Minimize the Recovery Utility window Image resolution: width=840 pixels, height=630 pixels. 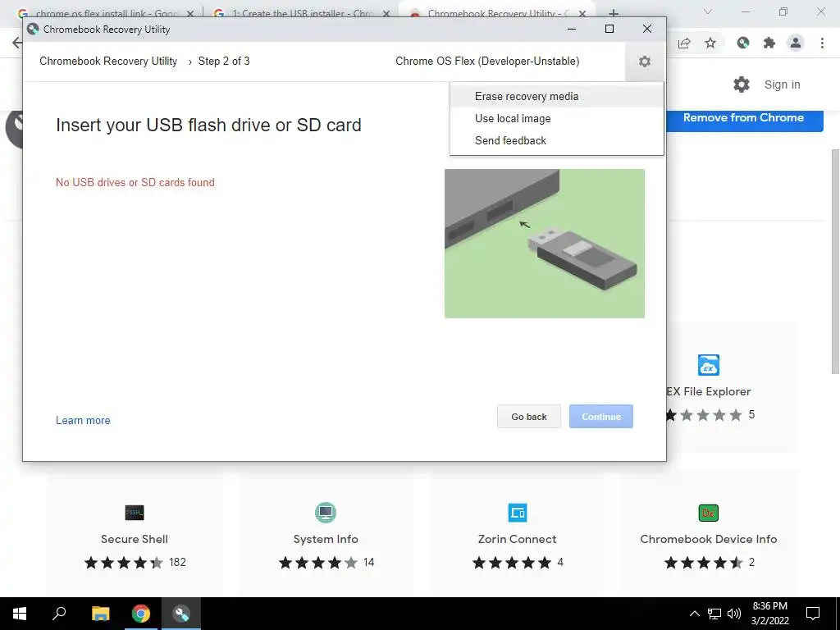pyautogui.click(x=572, y=29)
